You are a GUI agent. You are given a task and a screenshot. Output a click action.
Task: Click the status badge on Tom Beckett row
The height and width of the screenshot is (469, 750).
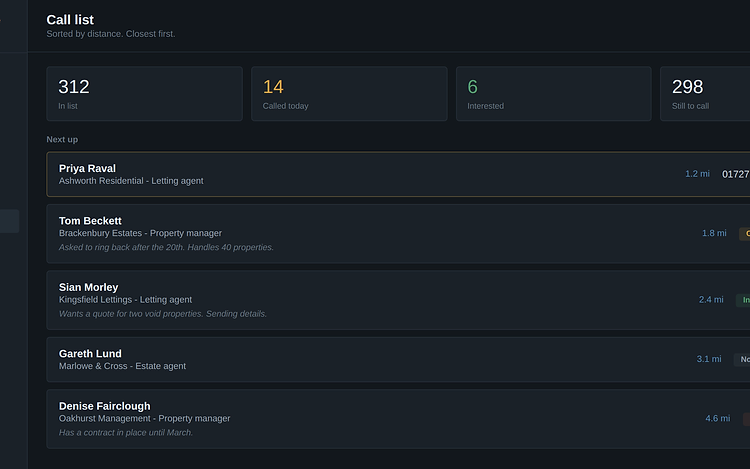(x=745, y=233)
